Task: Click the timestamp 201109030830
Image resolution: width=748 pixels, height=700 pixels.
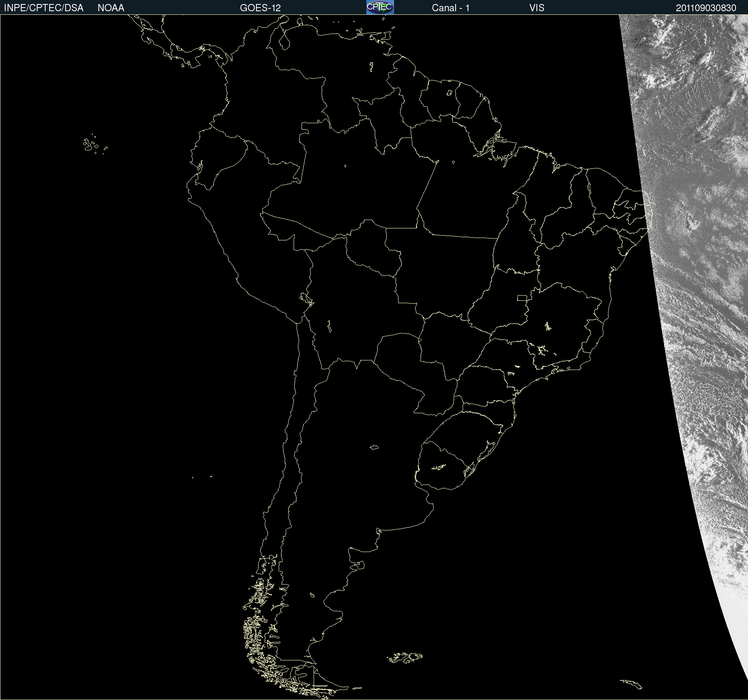Action: 706,8
